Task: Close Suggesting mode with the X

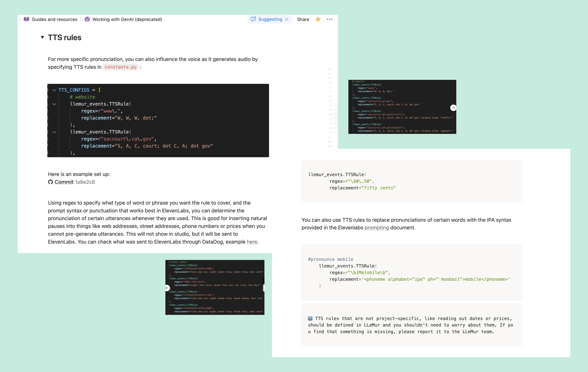Action: coord(287,19)
